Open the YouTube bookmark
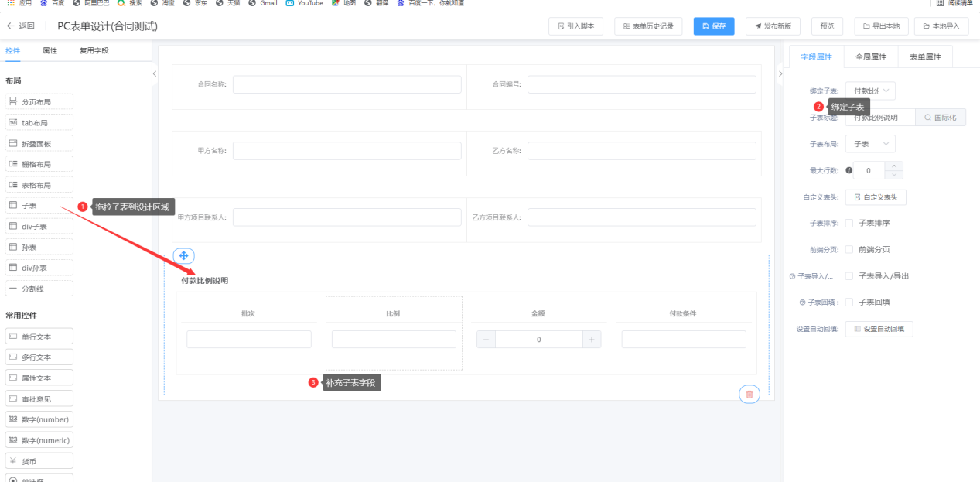 point(304,3)
